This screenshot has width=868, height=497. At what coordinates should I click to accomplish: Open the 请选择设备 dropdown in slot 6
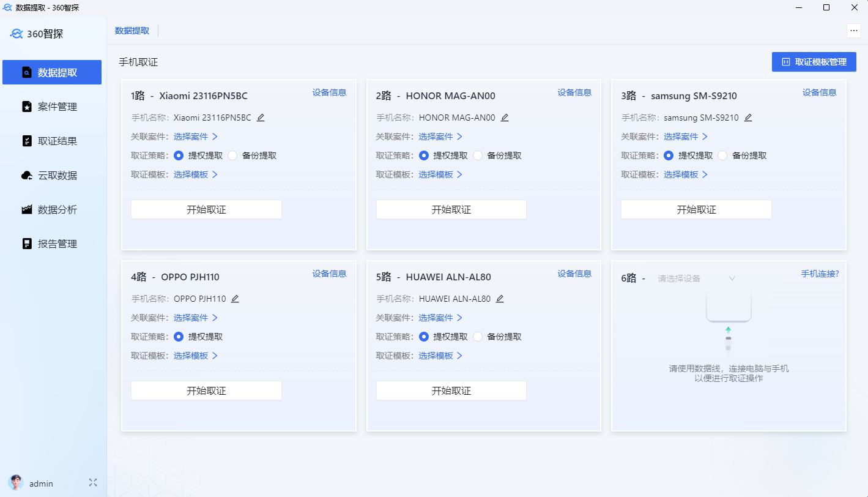pyautogui.click(x=696, y=278)
